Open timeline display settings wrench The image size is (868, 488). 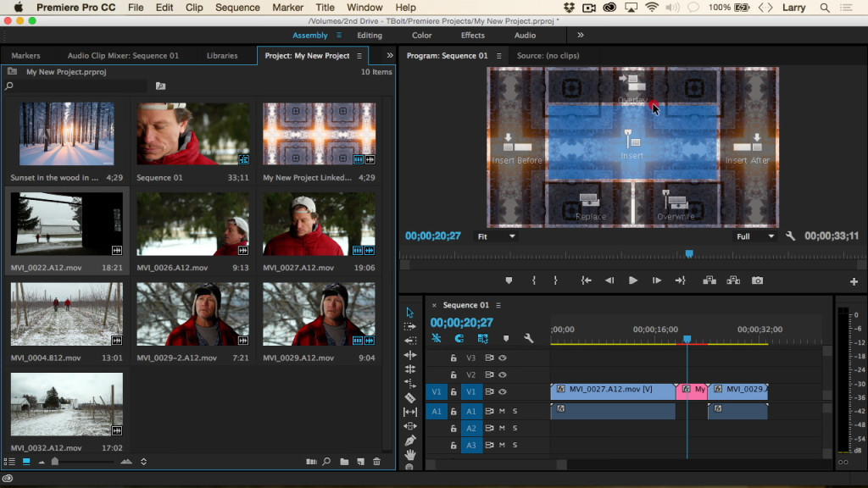point(529,338)
